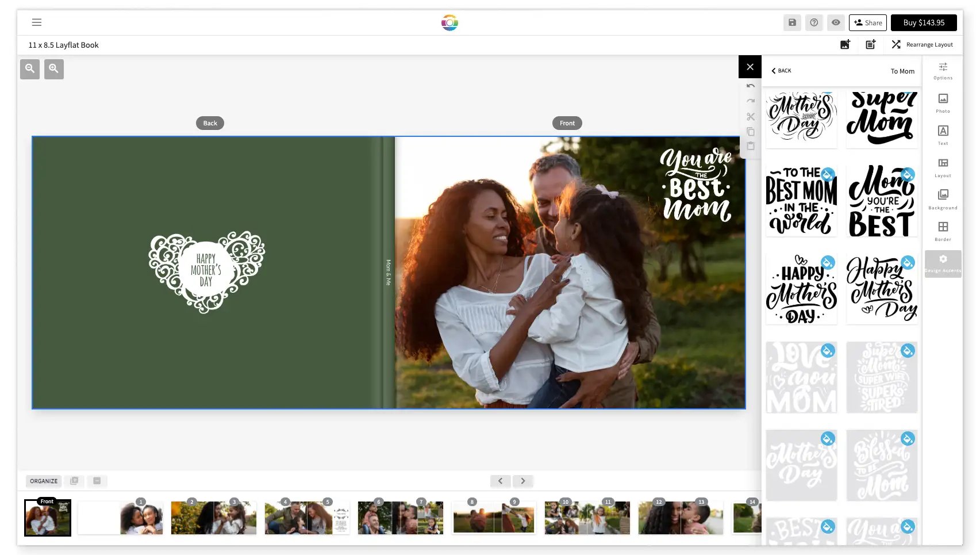The image size is (980, 555).
Task: Go to the next spread arrow
Action: (522, 481)
